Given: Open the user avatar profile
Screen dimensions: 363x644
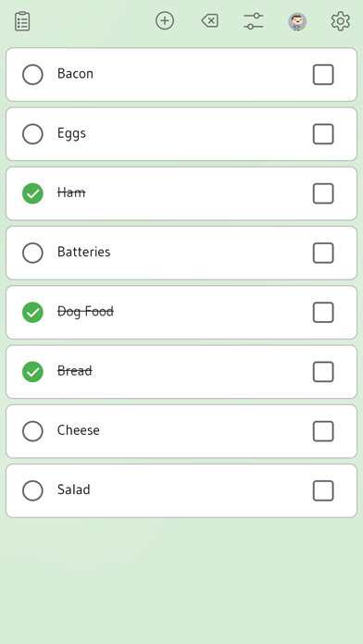Looking at the screenshot, I should pyautogui.click(x=297, y=21).
